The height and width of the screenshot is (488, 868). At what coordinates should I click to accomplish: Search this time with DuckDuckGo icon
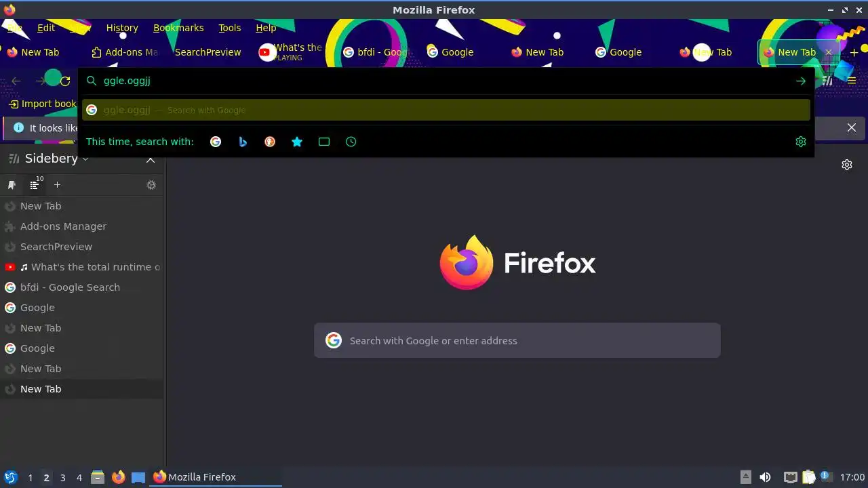click(x=270, y=142)
